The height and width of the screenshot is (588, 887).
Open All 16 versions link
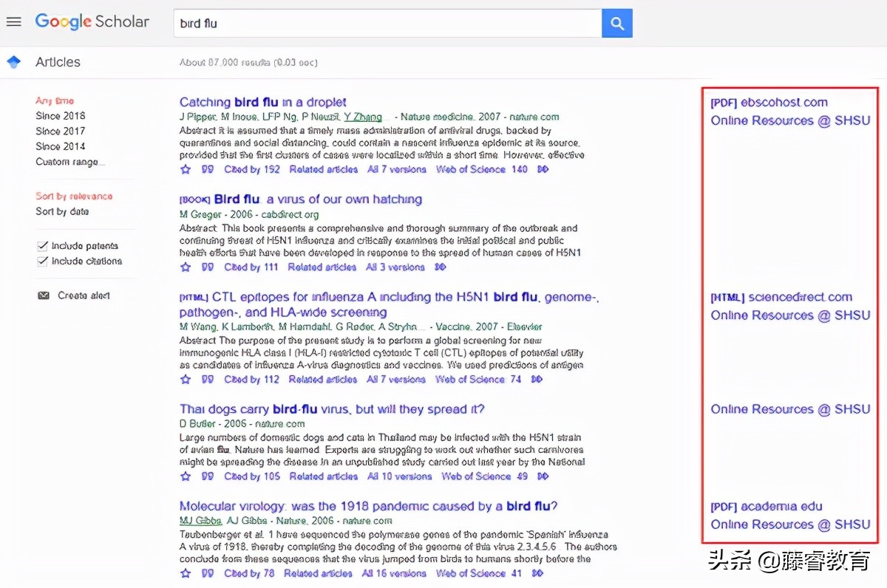pyautogui.click(x=394, y=573)
